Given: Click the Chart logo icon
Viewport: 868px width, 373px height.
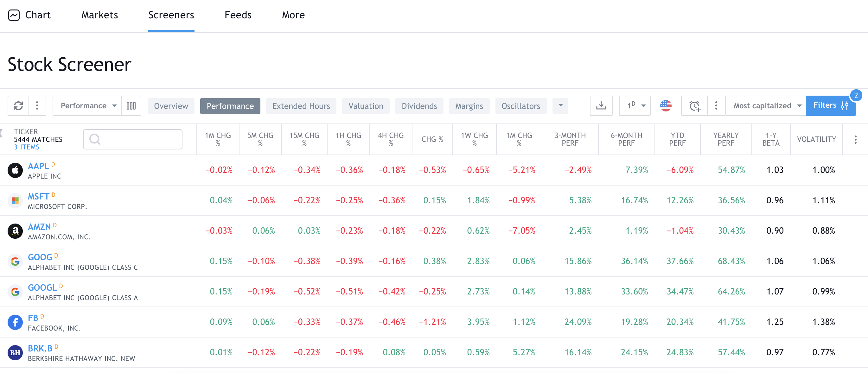Looking at the screenshot, I should click(14, 15).
